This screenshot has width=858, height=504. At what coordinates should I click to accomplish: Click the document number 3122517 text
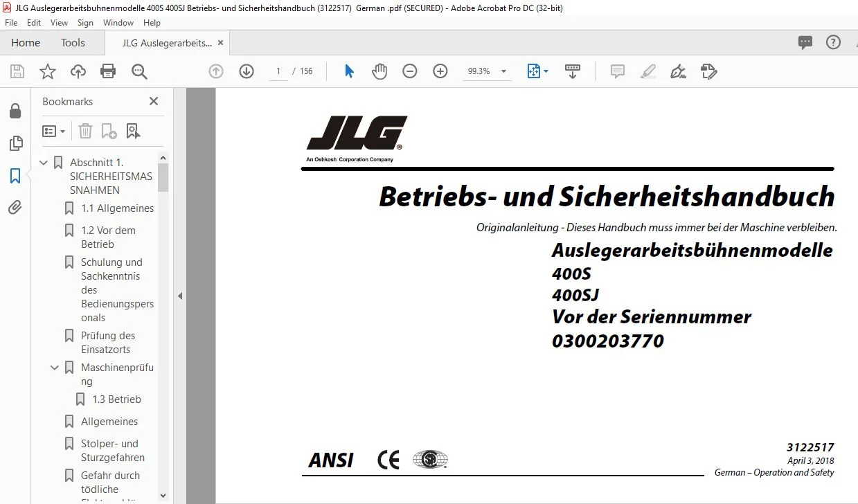(810, 447)
